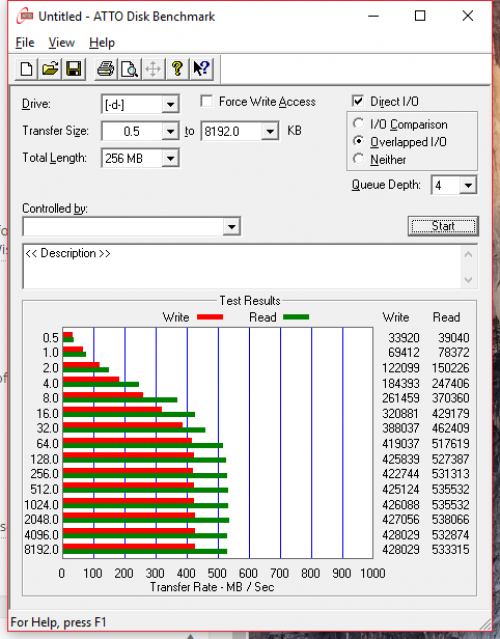Expand the Transfer Size start dropdown (0.5)
Viewport: 500px width, 639px height.
coord(170,131)
